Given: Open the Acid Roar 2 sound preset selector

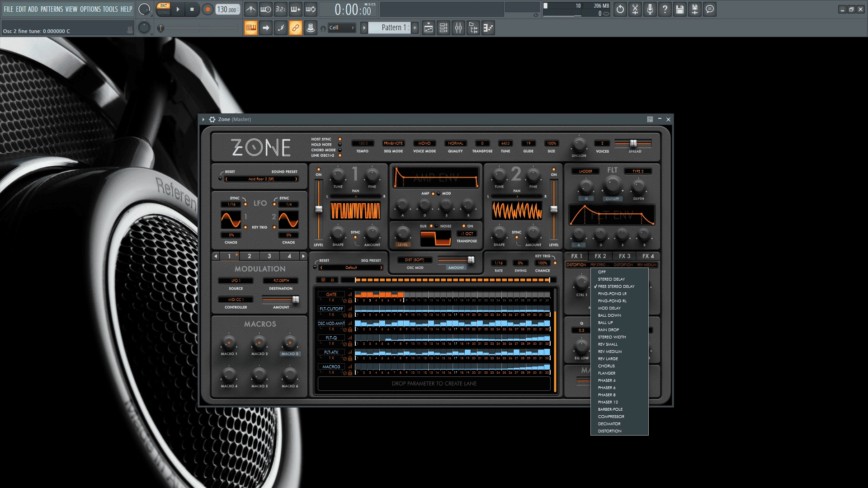Looking at the screenshot, I should point(261,179).
